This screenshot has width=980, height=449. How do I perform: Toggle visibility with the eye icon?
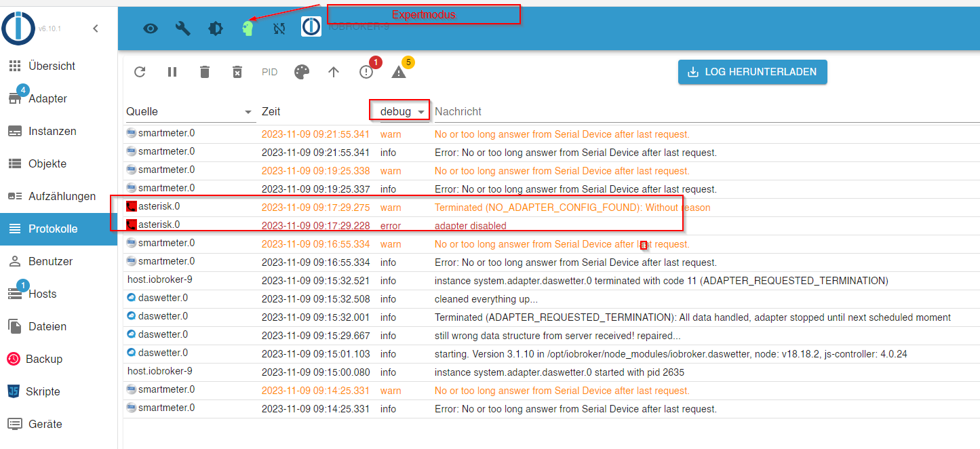coord(151,28)
